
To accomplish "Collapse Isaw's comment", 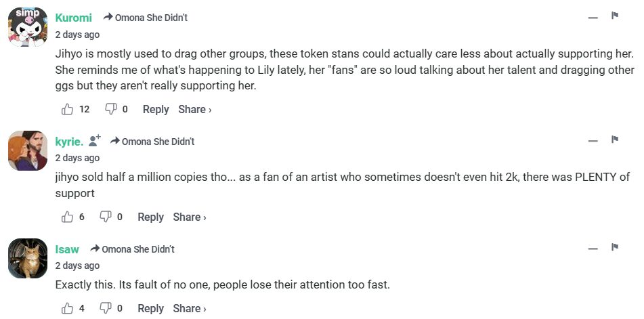I will [593, 249].
